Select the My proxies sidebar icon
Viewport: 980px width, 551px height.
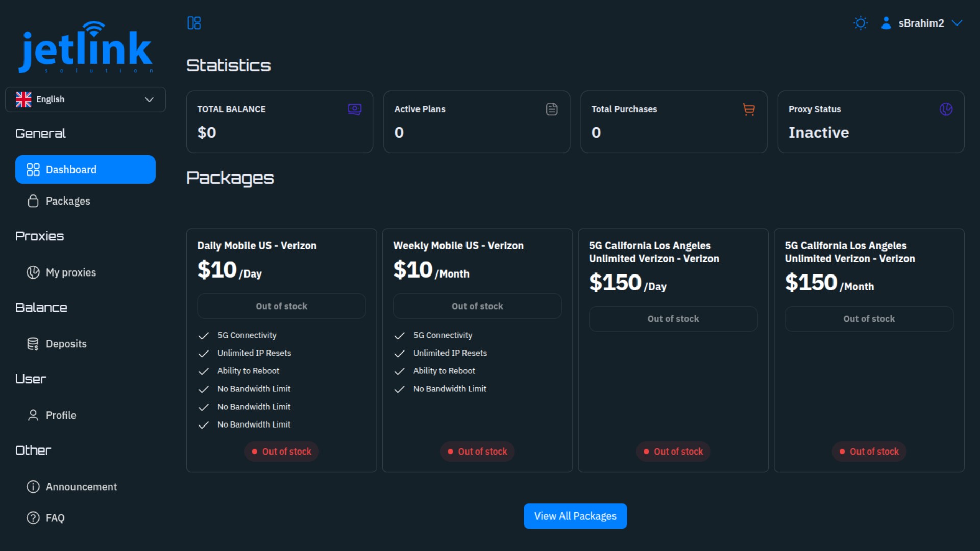point(33,272)
